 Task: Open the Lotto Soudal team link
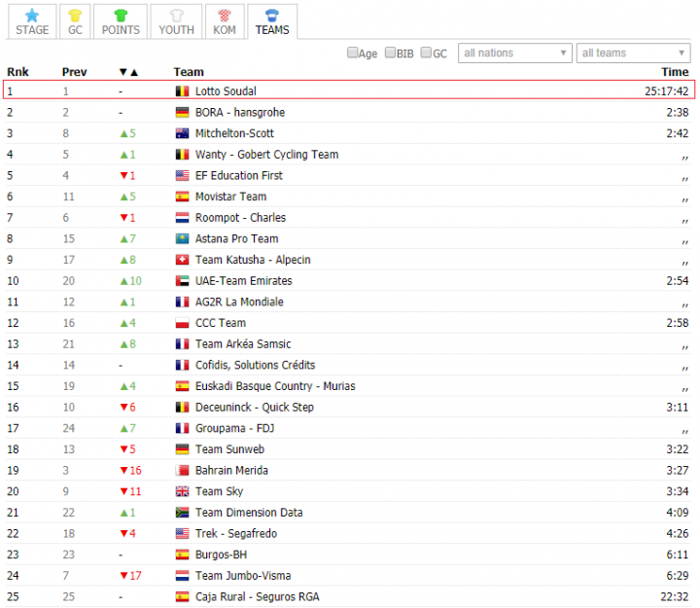[x=226, y=91]
